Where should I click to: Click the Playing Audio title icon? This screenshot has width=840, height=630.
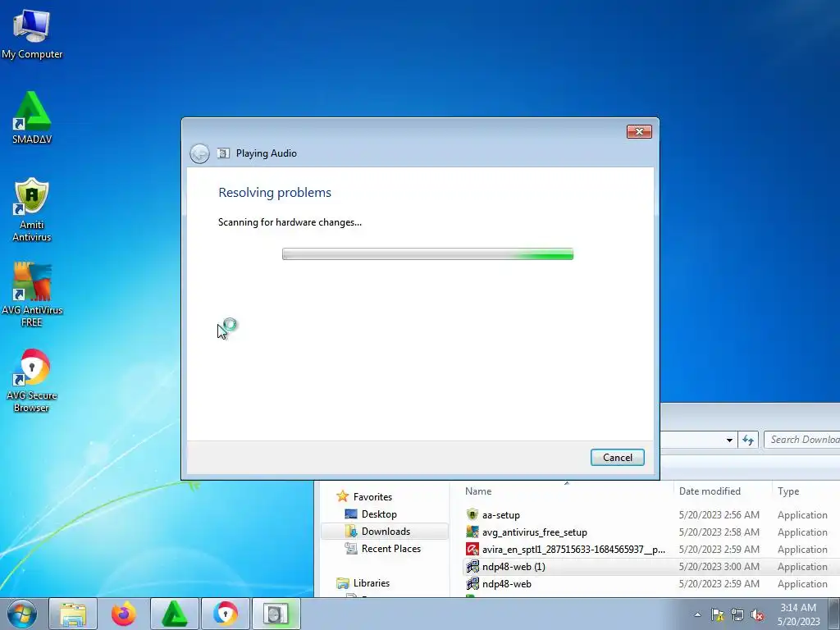(223, 153)
